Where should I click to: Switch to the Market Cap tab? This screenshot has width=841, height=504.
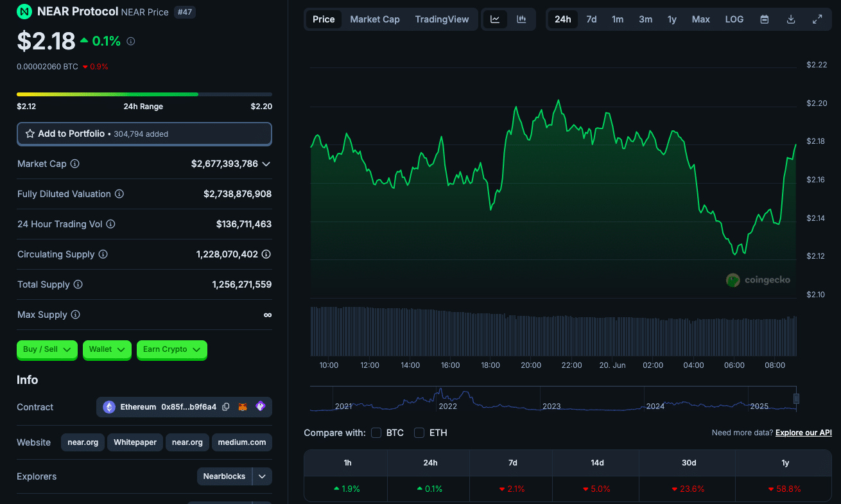(x=375, y=19)
